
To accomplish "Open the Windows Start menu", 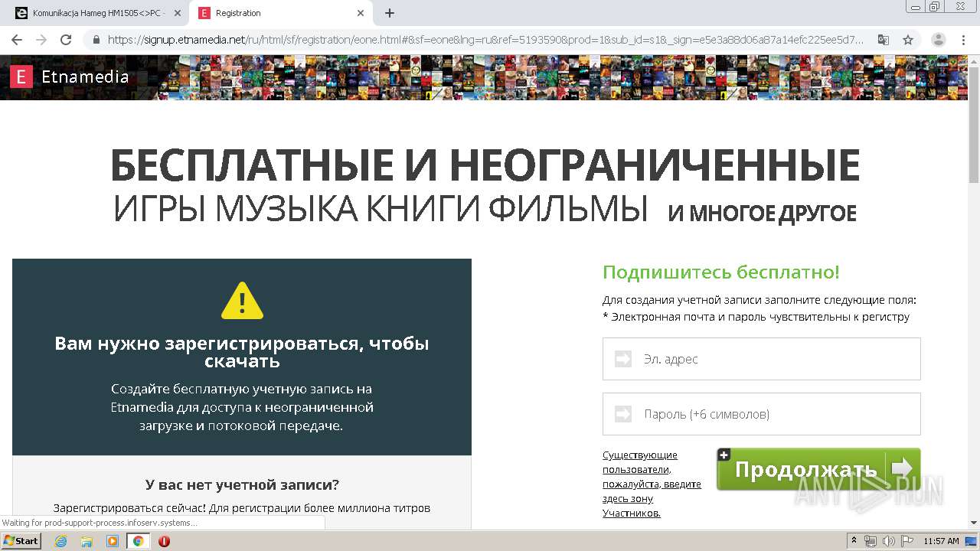I will point(21,540).
